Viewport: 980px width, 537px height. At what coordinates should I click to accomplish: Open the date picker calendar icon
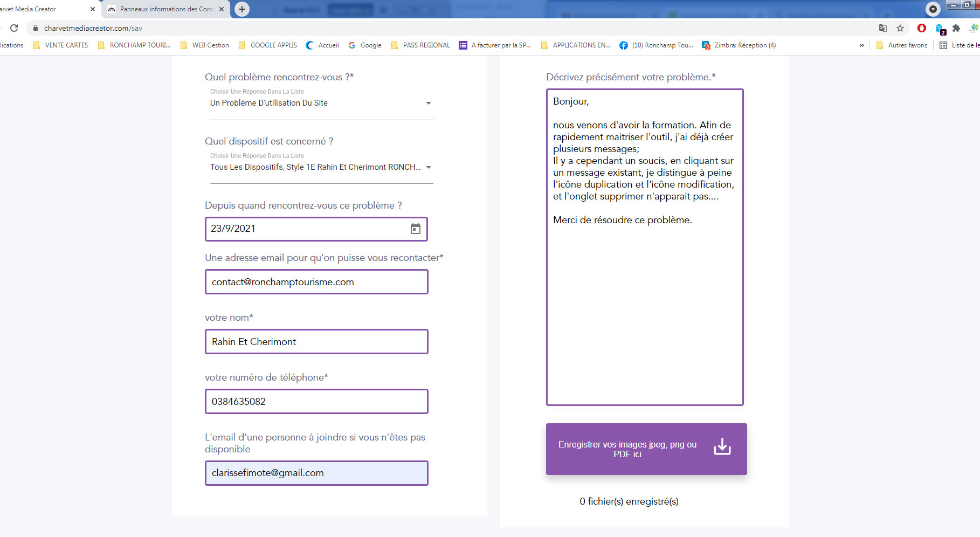415,229
